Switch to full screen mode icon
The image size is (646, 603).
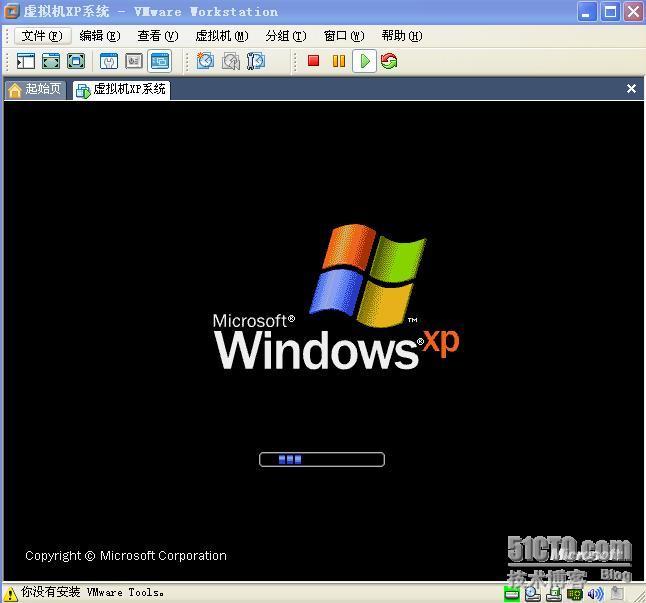pos(51,61)
